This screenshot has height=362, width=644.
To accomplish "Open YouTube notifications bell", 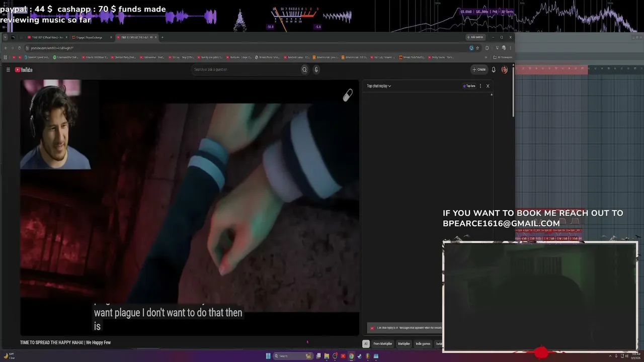I will point(494,70).
